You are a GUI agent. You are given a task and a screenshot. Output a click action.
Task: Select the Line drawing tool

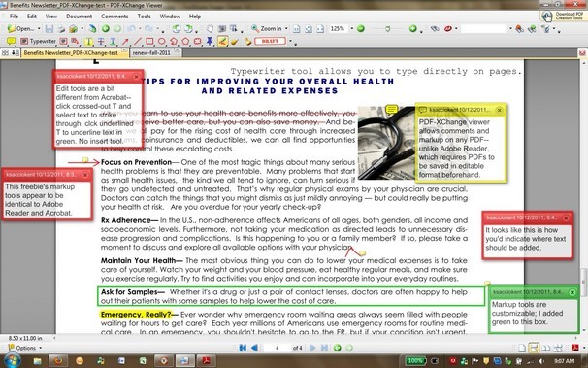[137, 41]
